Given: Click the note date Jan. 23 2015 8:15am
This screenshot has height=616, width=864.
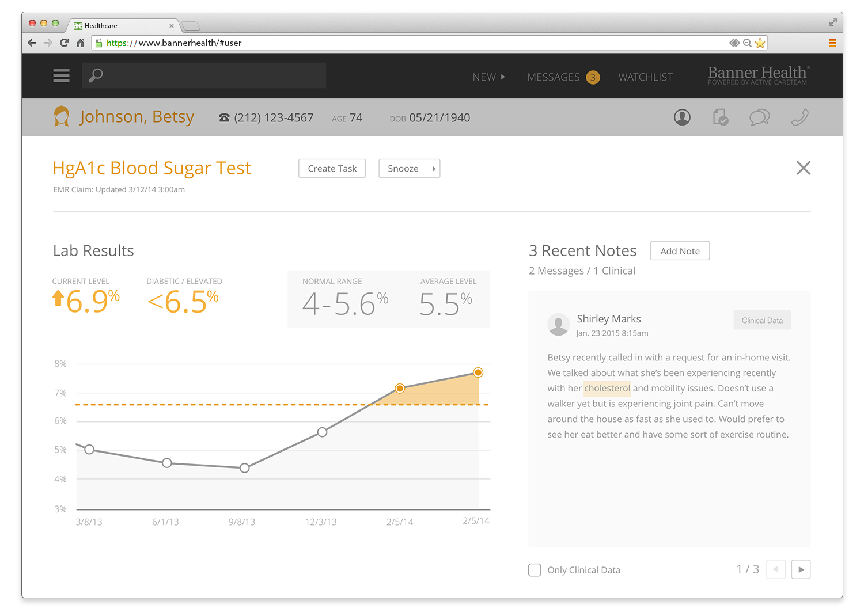Looking at the screenshot, I should pos(612,333).
